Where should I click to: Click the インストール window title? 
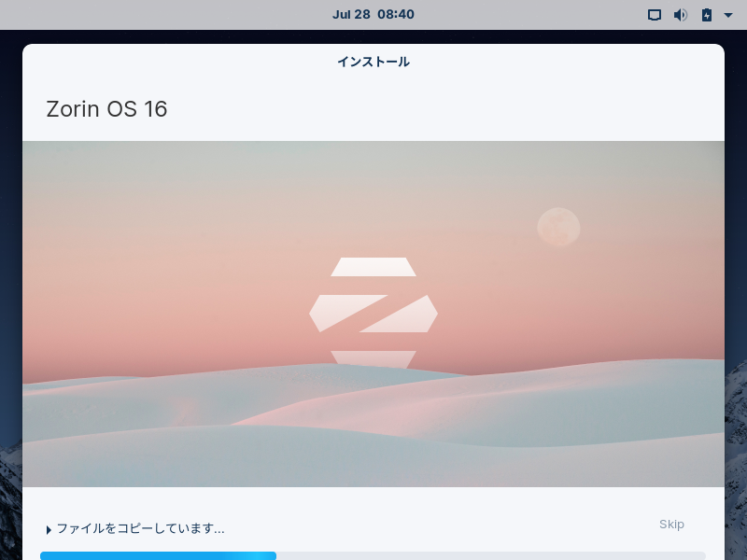[373, 62]
